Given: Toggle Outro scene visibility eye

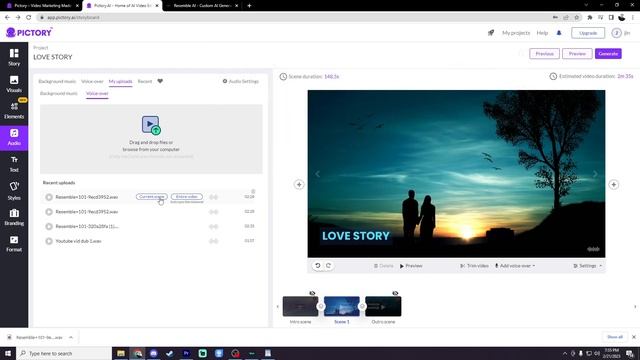Looking at the screenshot, I should tap(395, 293).
